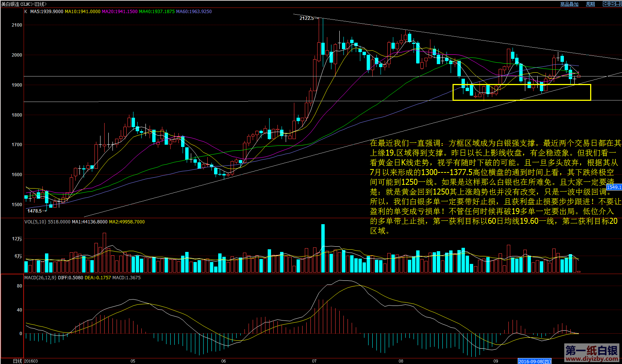The width and height of the screenshot is (622, 364).
Task: Click the MACD(26,12,9) indicator label
Action: coord(40,278)
